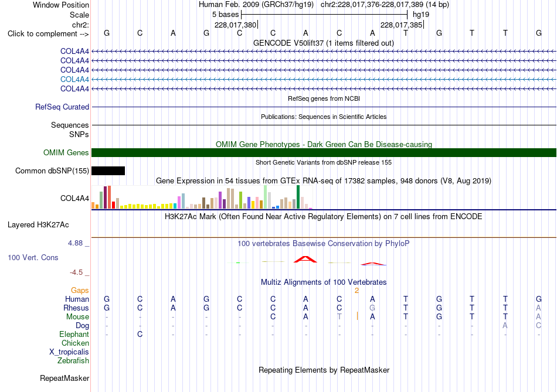Click the H3K27Ac Mark track title
Screen dimensions: 557x392
click(x=324, y=217)
